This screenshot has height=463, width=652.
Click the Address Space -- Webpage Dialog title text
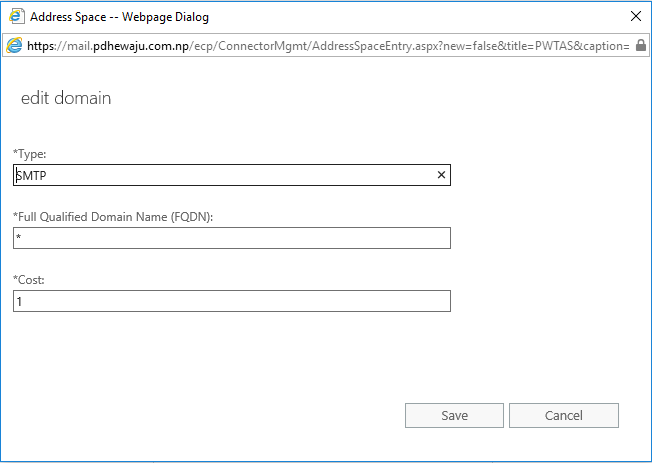(119, 17)
